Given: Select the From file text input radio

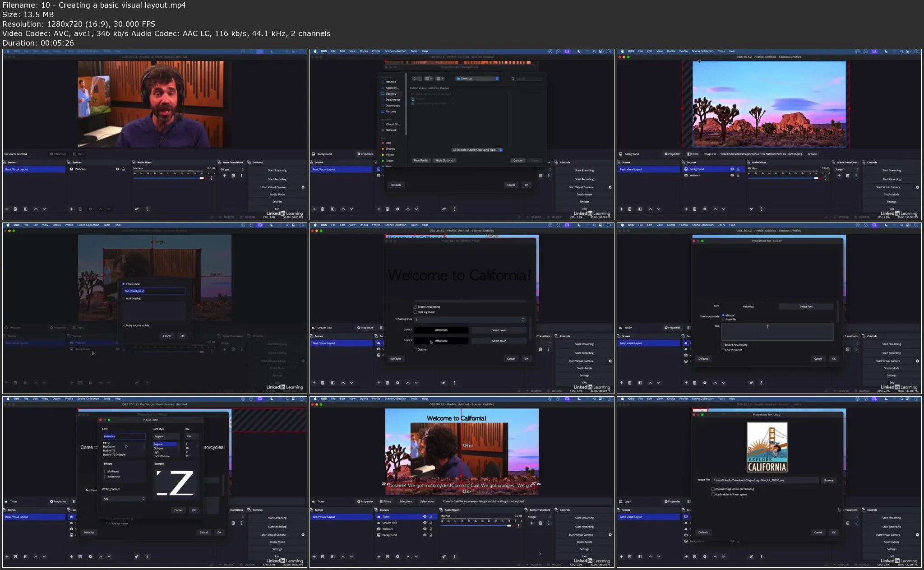Looking at the screenshot, I should [x=723, y=320].
